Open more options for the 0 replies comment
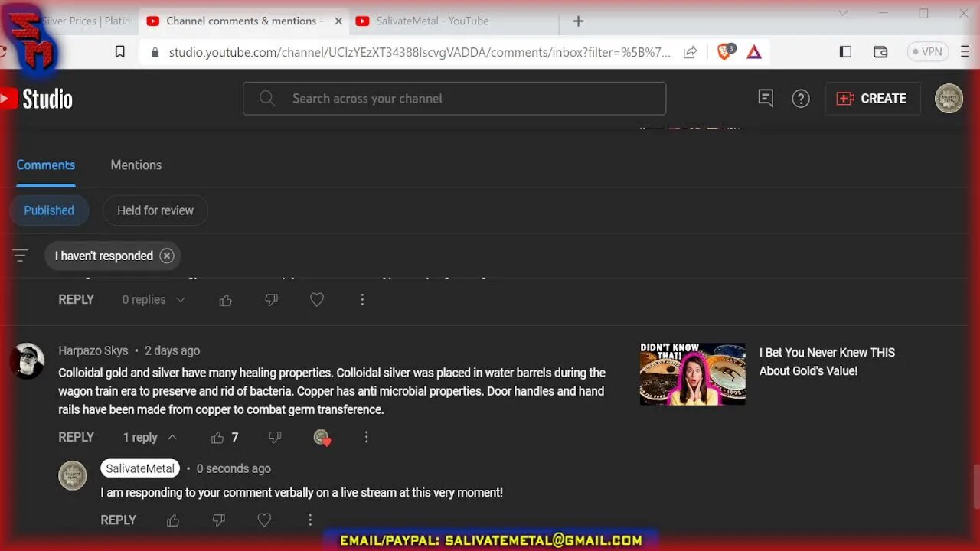The height and width of the screenshot is (551, 980). pos(362,300)
